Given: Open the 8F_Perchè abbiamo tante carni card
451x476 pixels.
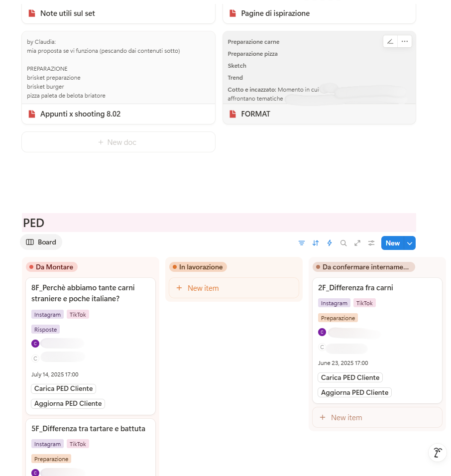Looking at the screenshot, I should click(x=83, y=293).
